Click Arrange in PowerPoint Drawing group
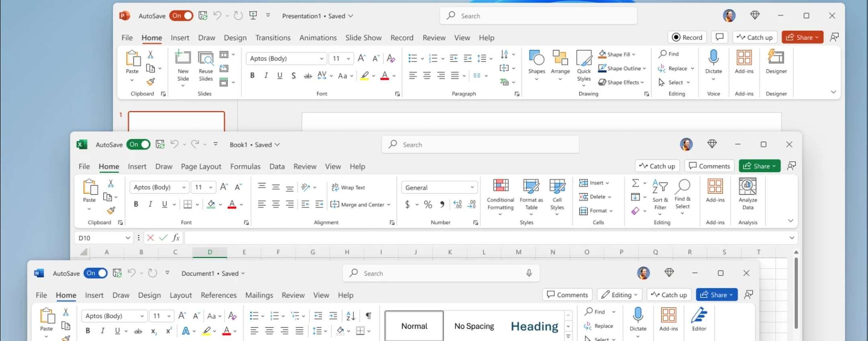868x341 pixels. 560,65
